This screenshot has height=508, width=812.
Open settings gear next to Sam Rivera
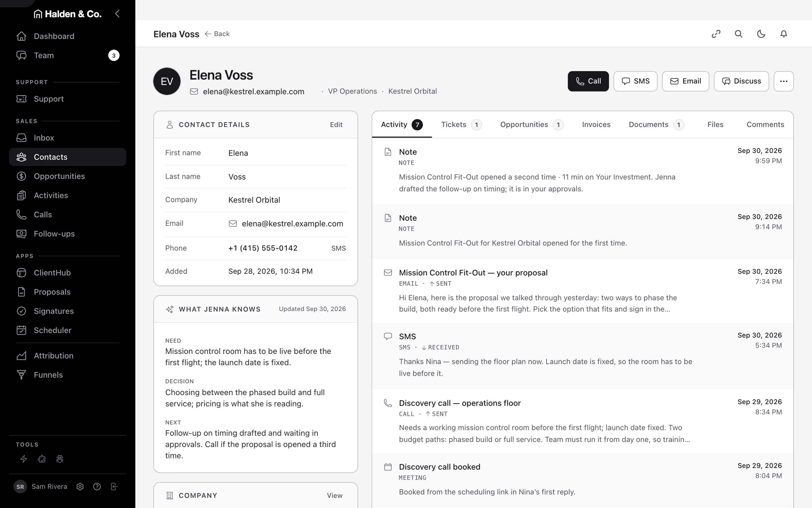coord(80,487)
